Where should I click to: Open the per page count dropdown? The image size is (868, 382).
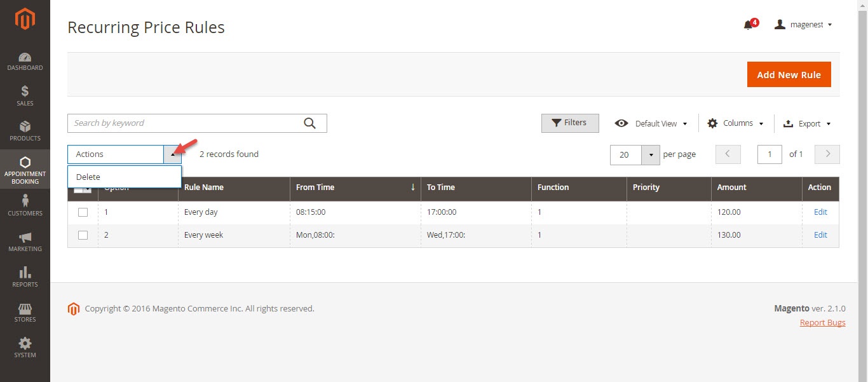point(651,154)
